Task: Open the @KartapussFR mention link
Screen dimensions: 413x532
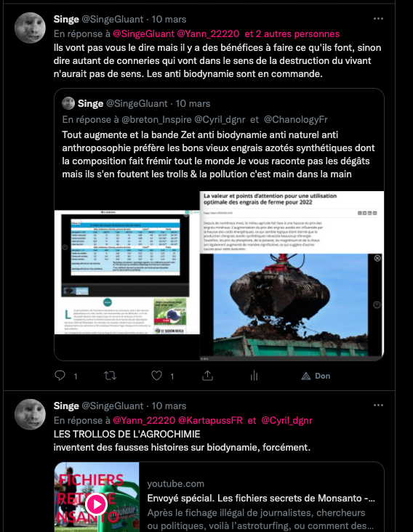Action: (x=210, y=420)
